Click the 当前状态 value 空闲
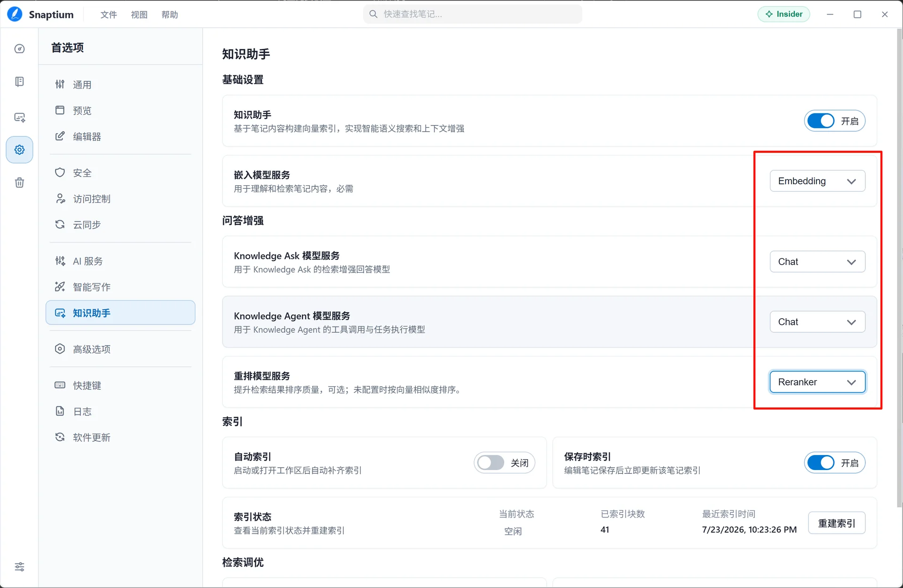903x588 pixels. (513, 531)
